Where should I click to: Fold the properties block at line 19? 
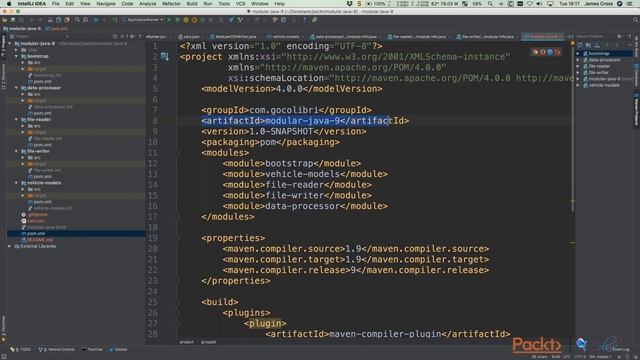[177, 238]
